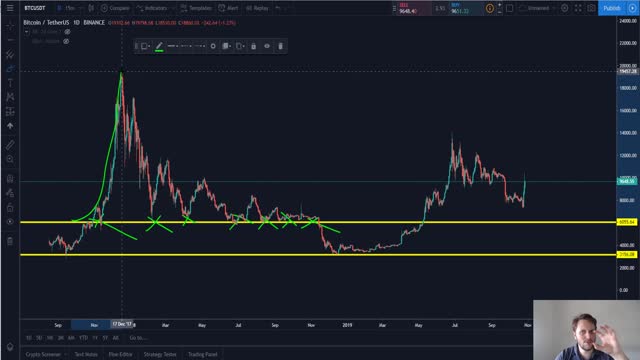Click the orange trade account icon
Viewport: 640px width, 360px height.
489,8
